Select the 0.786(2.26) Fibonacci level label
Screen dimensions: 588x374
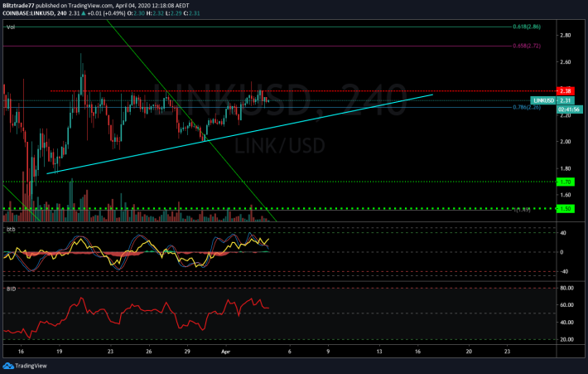(x=526, y=107)
